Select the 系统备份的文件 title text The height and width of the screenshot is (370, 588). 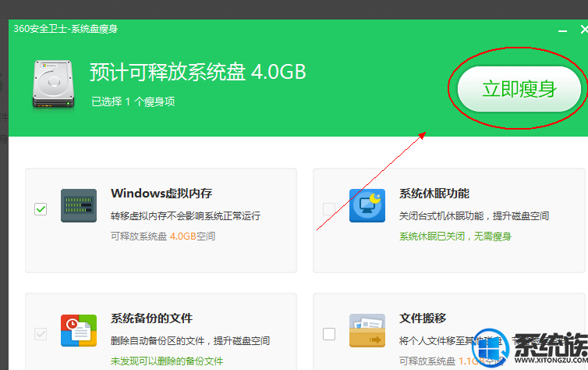click(x=151, y=318)
